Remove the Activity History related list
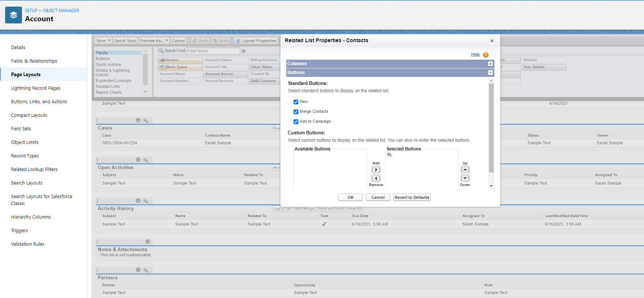The width and height of the screenshot is (644, 298). [x=138, y=201]
